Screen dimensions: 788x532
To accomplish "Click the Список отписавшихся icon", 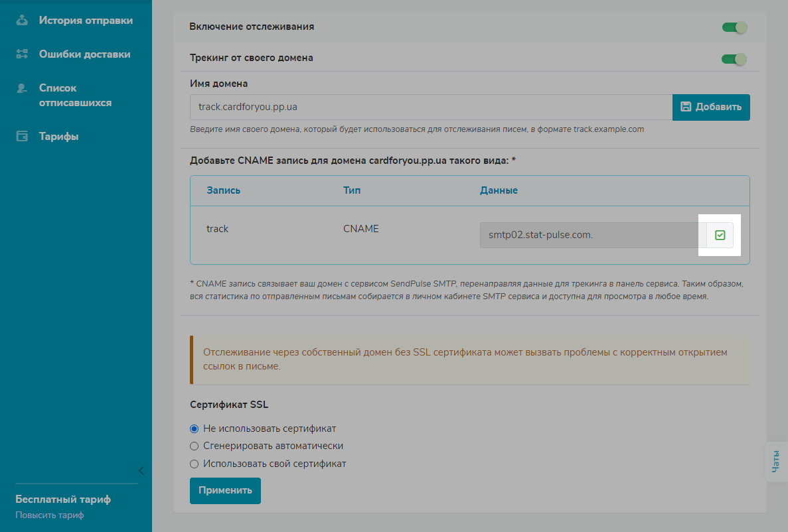I will [x=22, y=88].
